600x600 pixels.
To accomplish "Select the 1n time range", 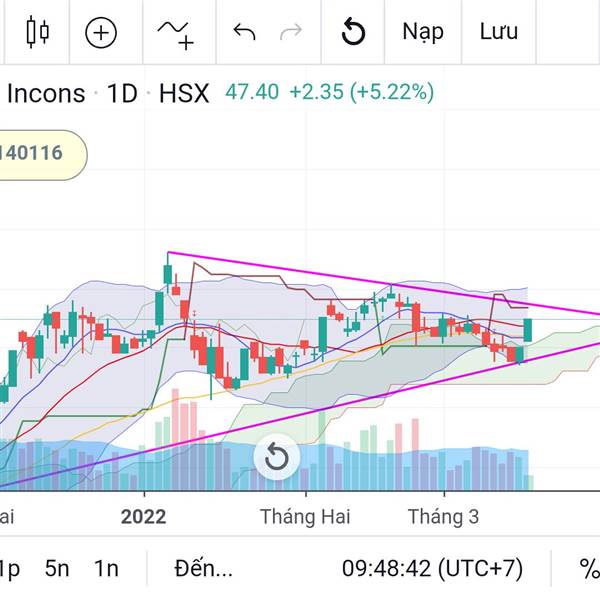I will point(106,569).
